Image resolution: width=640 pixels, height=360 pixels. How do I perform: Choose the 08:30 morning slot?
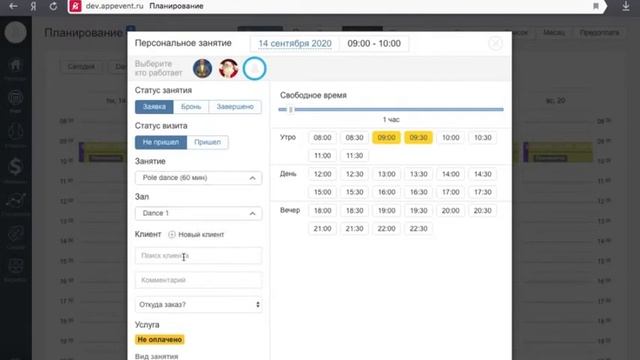[x=354, y=138]
